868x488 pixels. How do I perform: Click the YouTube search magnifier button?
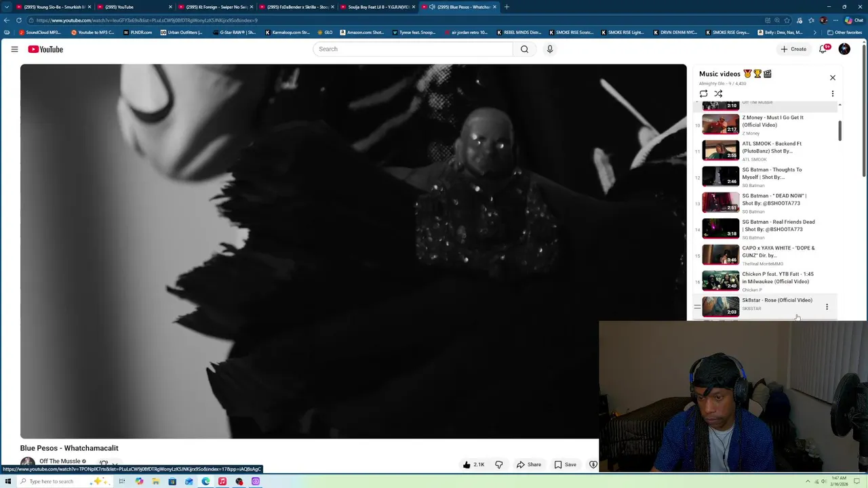(x=524, y=49)
